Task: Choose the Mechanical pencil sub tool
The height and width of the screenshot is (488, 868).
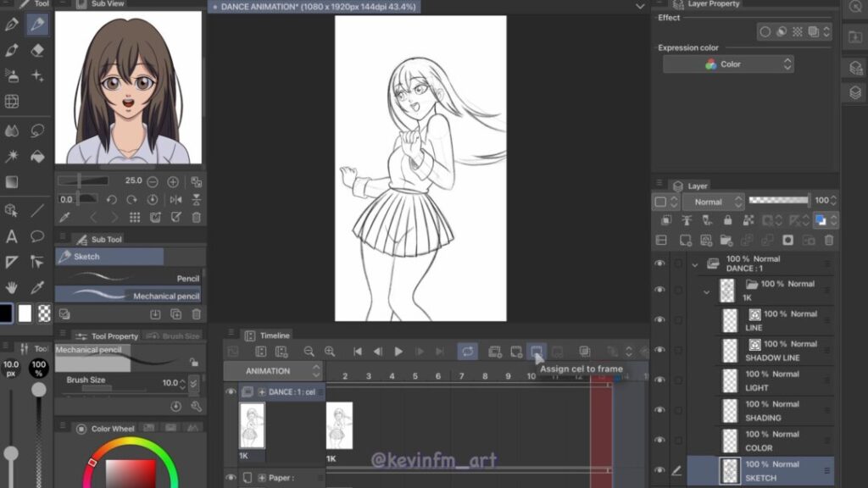Action: (x=129, y=296)
